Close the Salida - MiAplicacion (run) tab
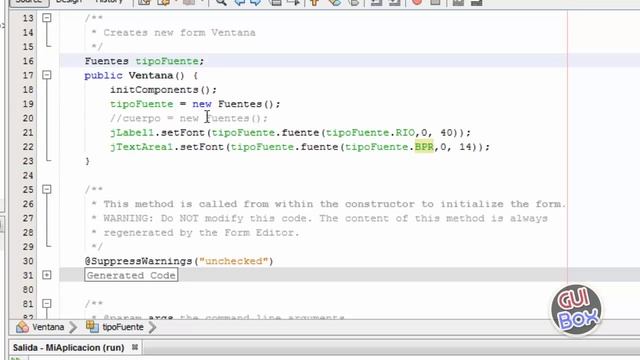The width and height of the screenshot is (640, 360). [x=135, y=347]
